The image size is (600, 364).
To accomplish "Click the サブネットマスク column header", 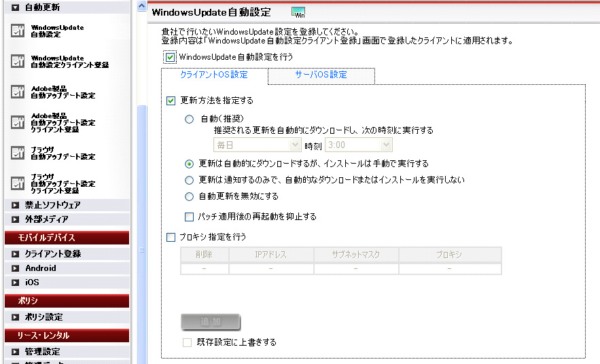I will 356,255.
